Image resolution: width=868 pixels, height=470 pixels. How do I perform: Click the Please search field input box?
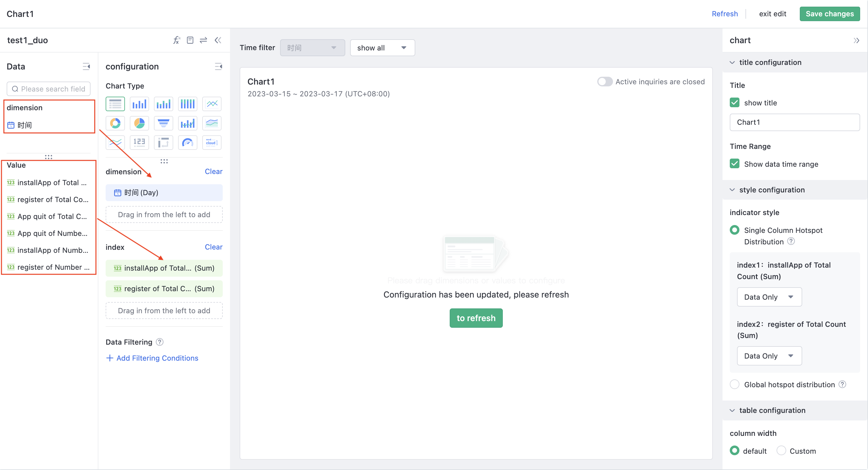(48, 89)
